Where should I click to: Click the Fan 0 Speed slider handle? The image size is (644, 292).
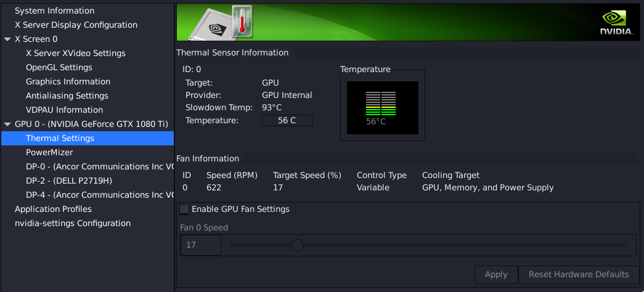(x=298, y=245)
